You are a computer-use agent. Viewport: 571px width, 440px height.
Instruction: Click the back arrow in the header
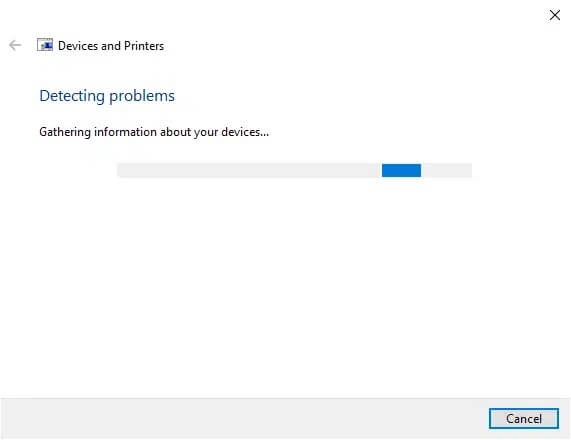point(15,46)
